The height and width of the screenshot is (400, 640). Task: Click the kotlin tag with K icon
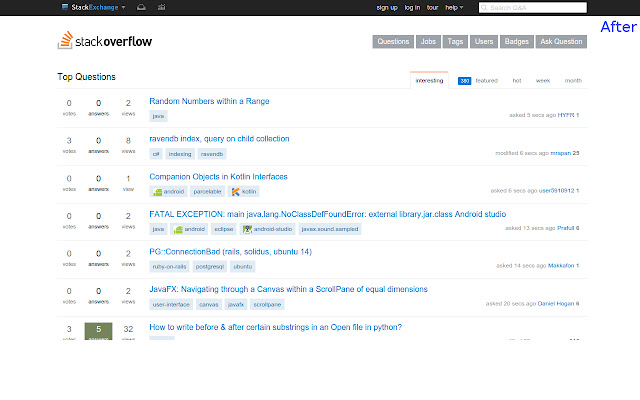(244, 191)
